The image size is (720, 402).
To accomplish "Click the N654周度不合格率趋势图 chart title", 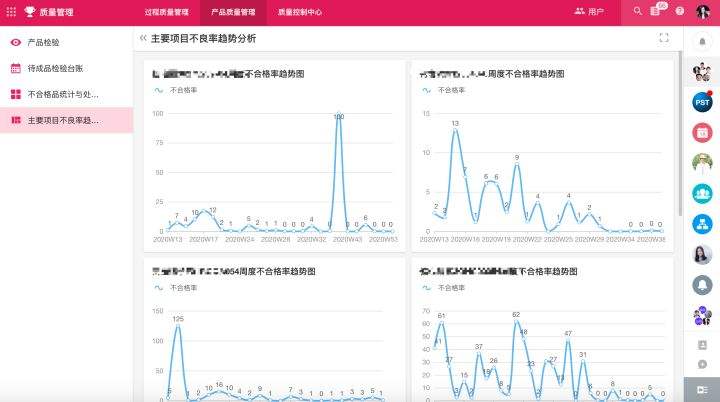I will click(269, 272).
